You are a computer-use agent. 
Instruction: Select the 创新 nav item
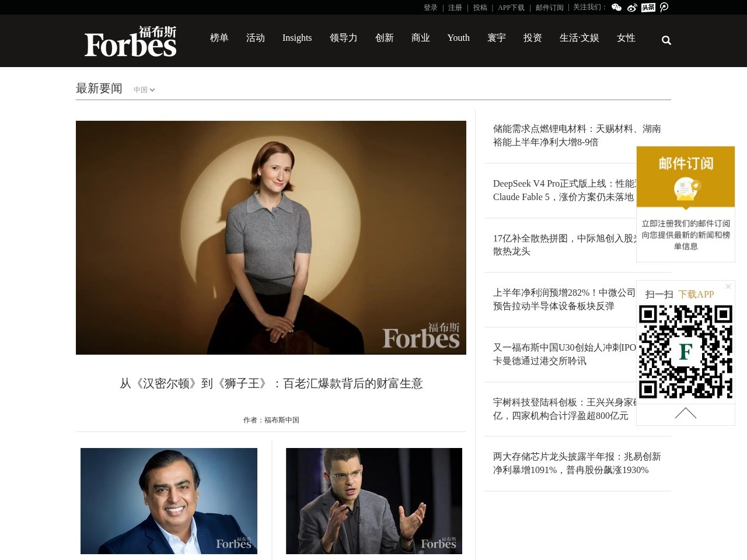point(385,38)
